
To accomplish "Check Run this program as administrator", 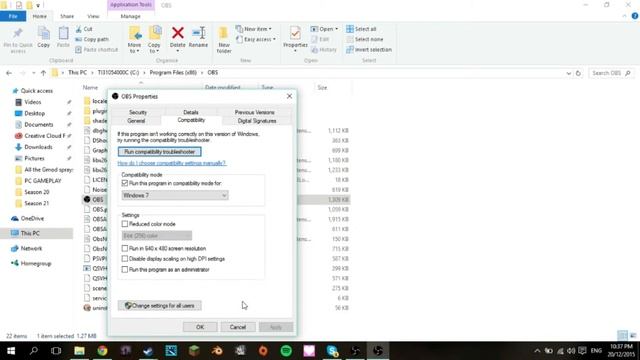I will (125, 269).
